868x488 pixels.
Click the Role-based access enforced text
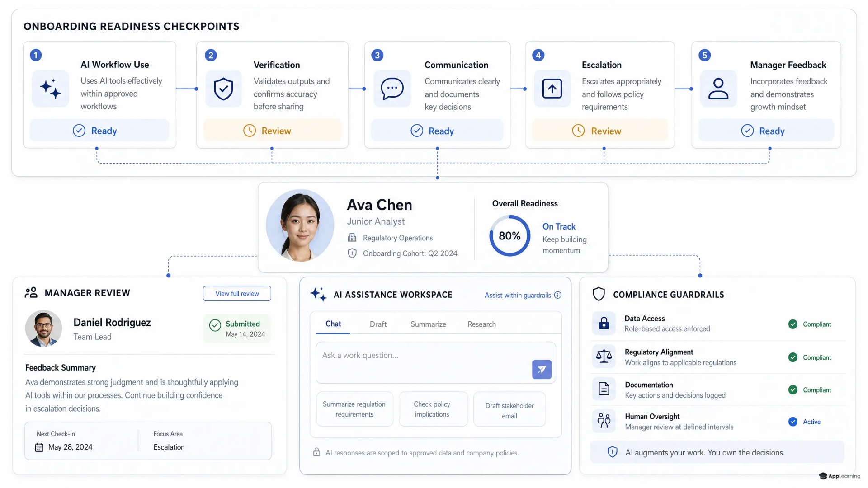(667, 329)
